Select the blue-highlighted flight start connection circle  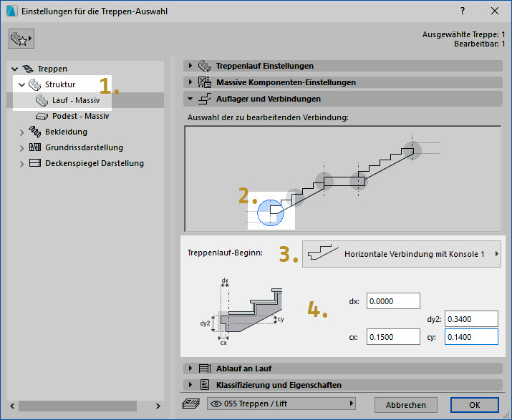click(x=271, y=213)
